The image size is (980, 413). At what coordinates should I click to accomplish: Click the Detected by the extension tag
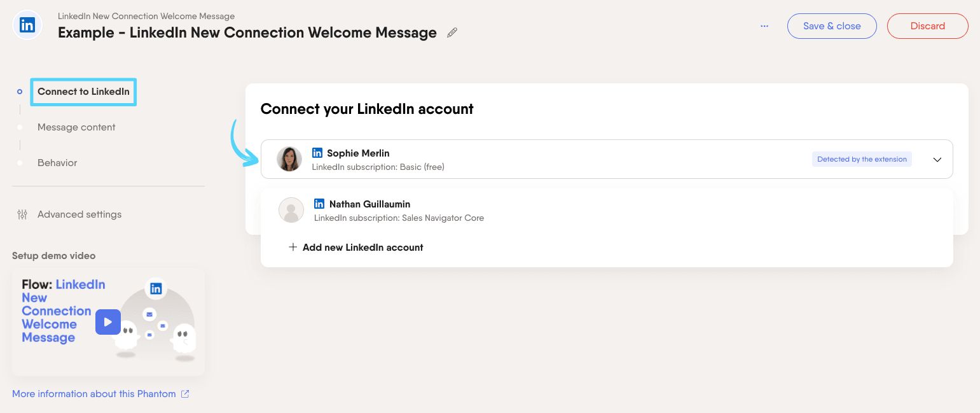click(862, 159)
